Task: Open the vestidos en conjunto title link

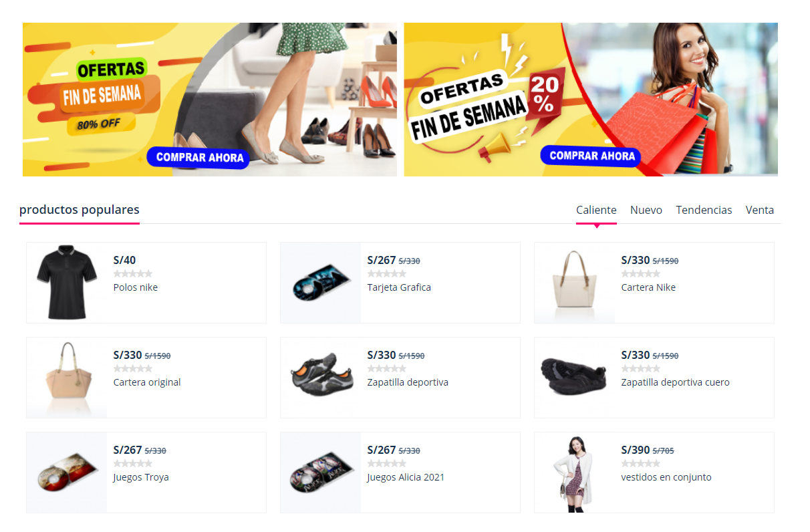Action: 666,477
